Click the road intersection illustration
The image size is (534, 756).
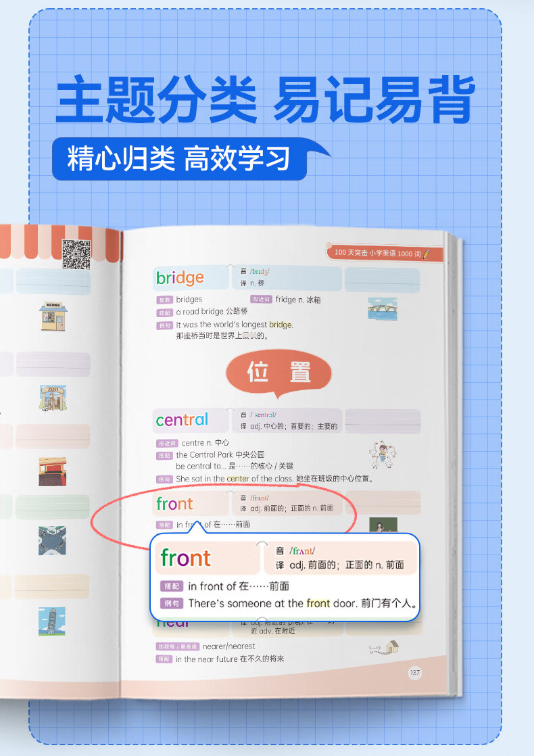[x=52, y=540]
